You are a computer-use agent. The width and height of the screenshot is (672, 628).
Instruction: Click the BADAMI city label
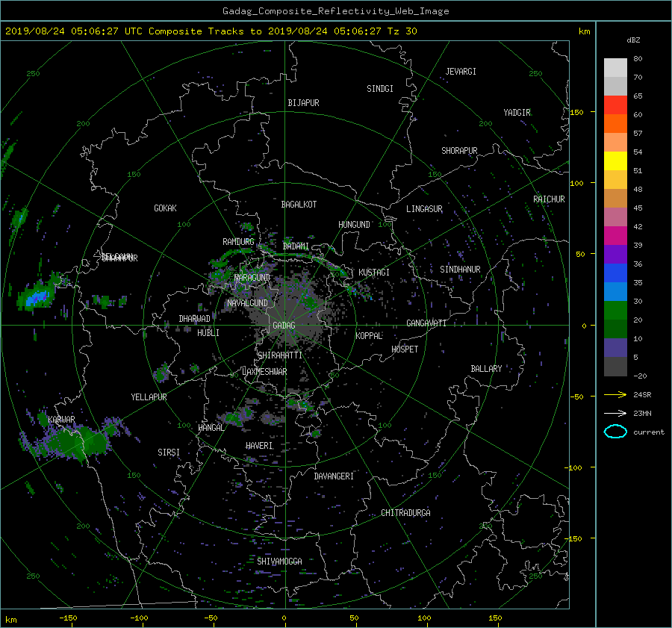click(296, 246)
